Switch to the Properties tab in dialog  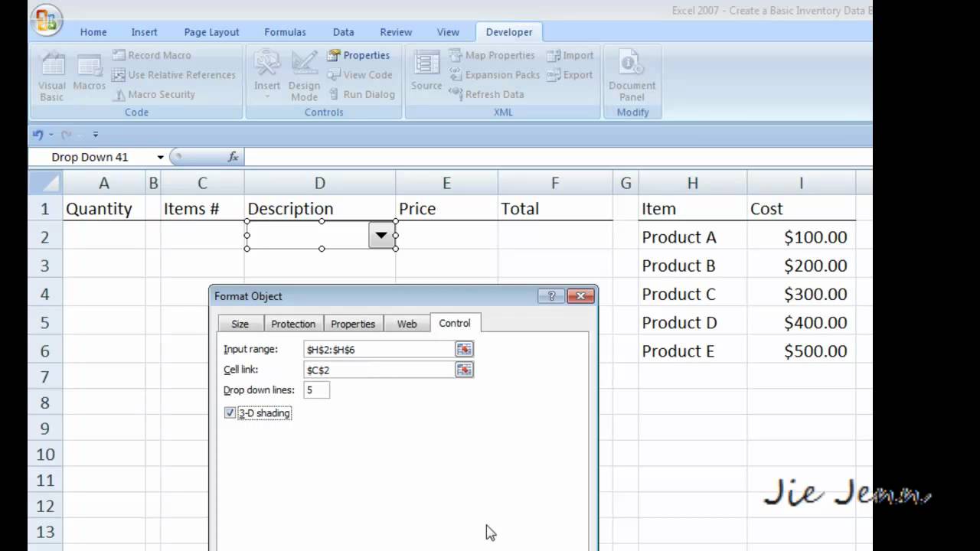pos(353,324)
